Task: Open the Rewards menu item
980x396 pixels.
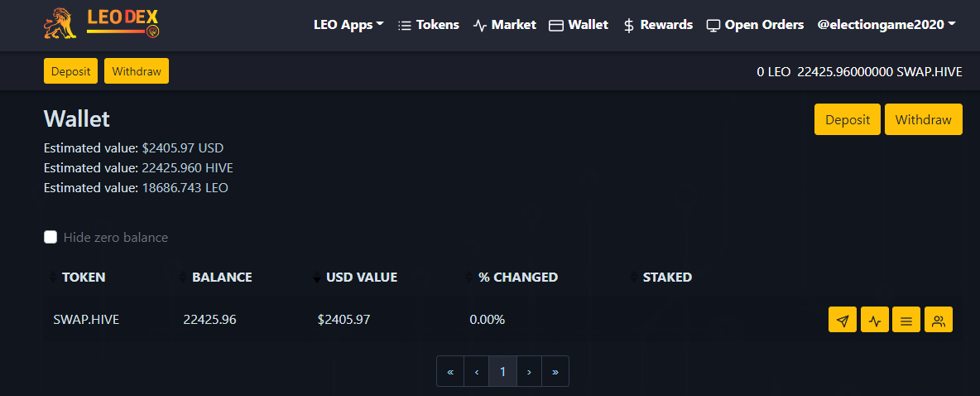Action: pos(657,25)
